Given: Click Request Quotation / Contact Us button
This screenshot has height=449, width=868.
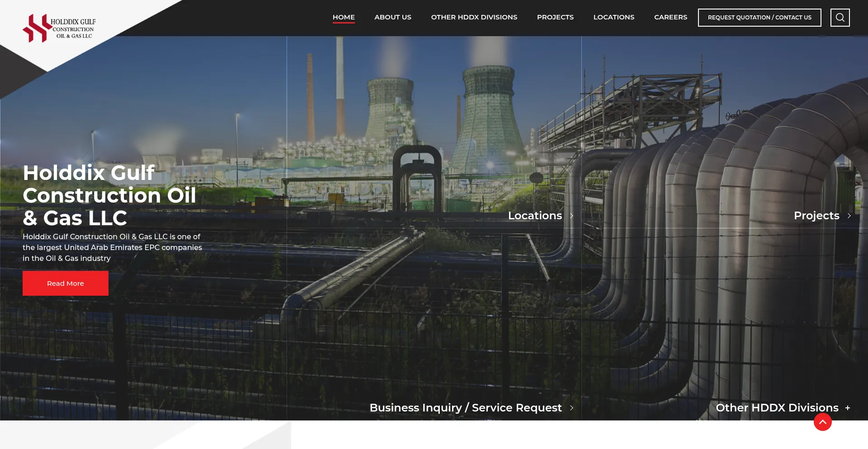Looking at the screenshot, I should click(x=759, y=18).
